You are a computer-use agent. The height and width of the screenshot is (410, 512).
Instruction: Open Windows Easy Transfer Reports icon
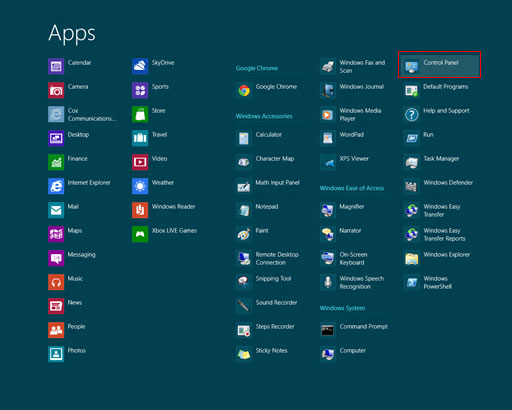pyautogui.click(x=412, y=234)
